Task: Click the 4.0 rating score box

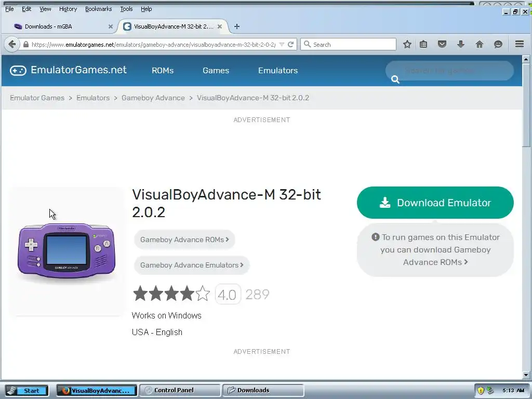Action: (x=228, y=294)
